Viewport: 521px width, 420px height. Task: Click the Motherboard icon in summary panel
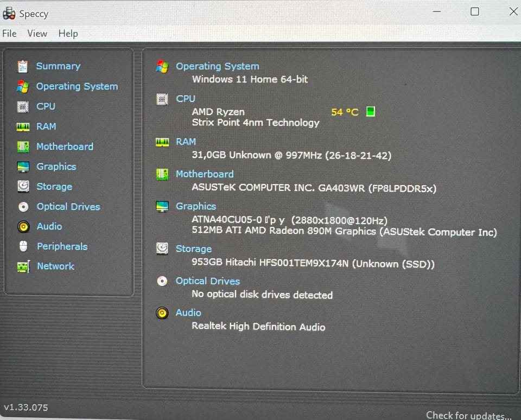(162, 174)
